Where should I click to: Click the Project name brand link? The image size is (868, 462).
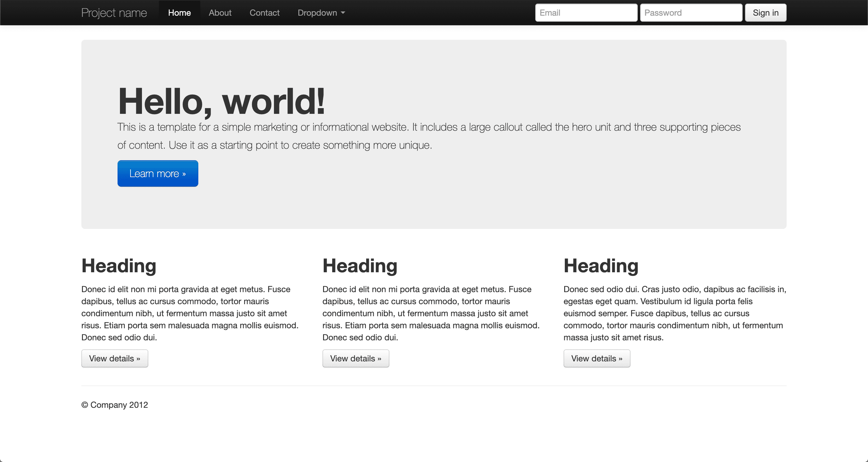click(114, 13)
